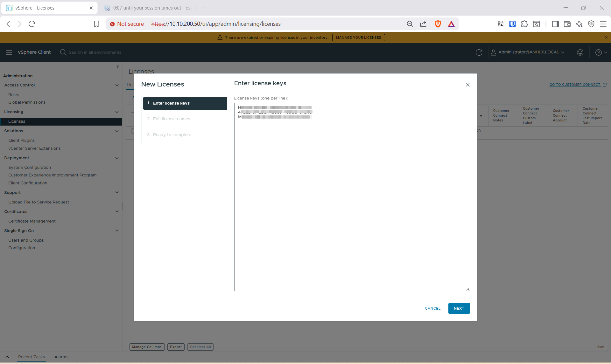Collapse the Certificates section
This screenshot has height=364, width=611.
coord(117,212)
